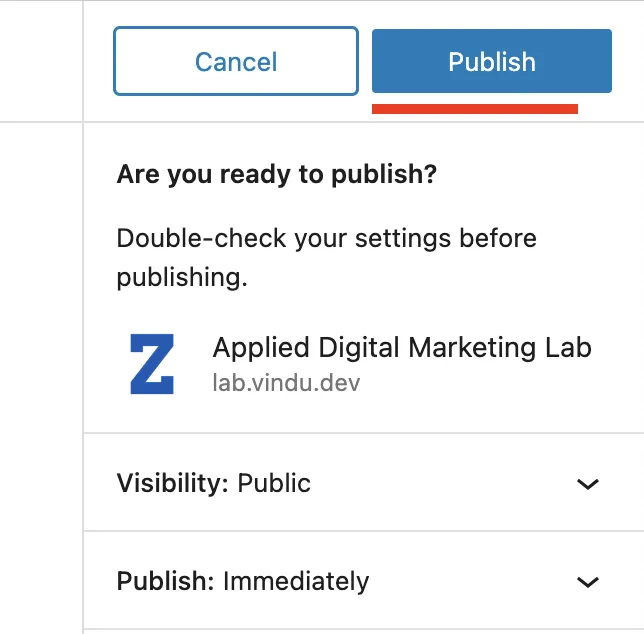
Task: Click the Applied Digital Marketing Lab title
Action: coord(402,348)
